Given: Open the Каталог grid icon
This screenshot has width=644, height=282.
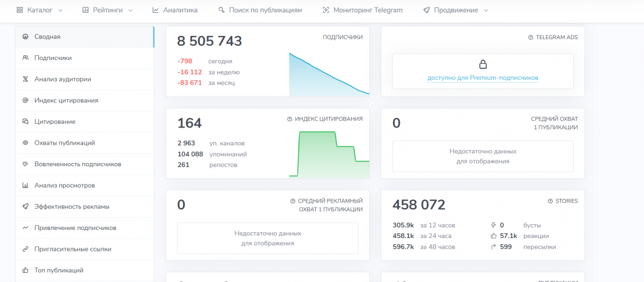Looking at the screenshot, I should [20, 10].
